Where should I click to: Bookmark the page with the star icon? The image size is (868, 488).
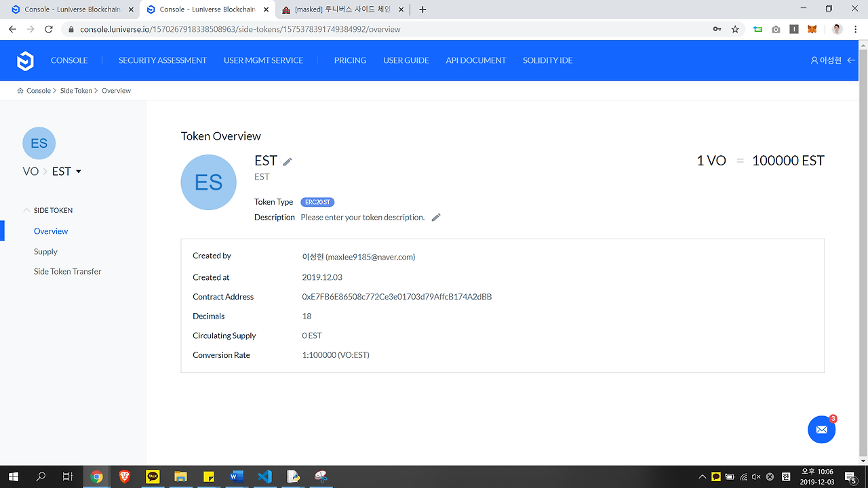point(735,29)
